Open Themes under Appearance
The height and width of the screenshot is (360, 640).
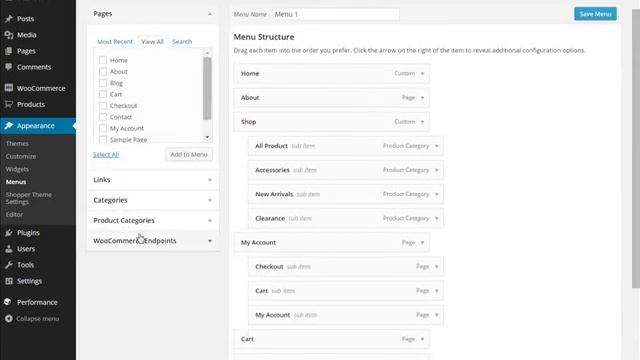click(17, 144)
